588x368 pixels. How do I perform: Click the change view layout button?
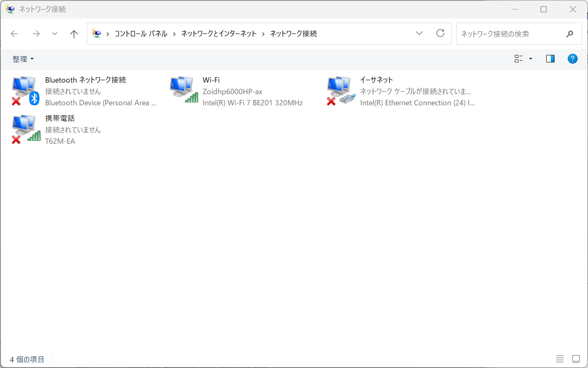tap(518, 59)
